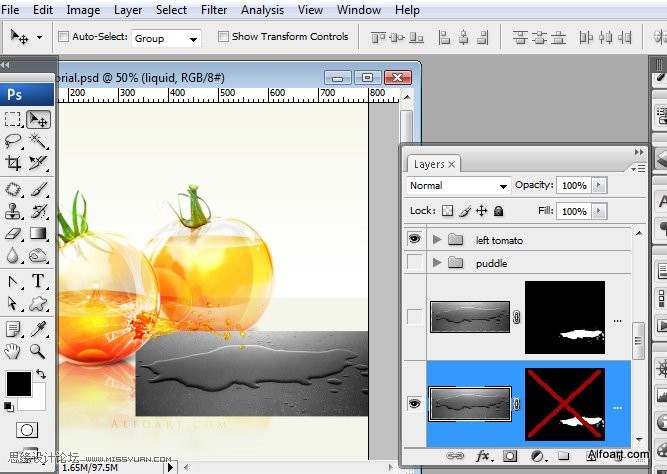Click the disabled red-crossed layer mask thumbnail
The width and height of the screenshot is (667, 474).
click(x=565, y=404)
